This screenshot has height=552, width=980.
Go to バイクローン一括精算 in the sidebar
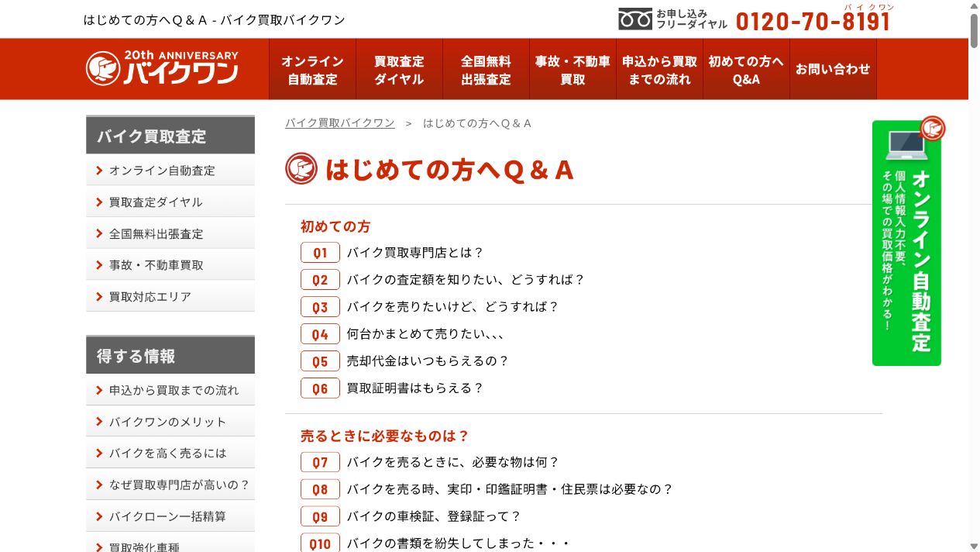(x=170, y=516)
